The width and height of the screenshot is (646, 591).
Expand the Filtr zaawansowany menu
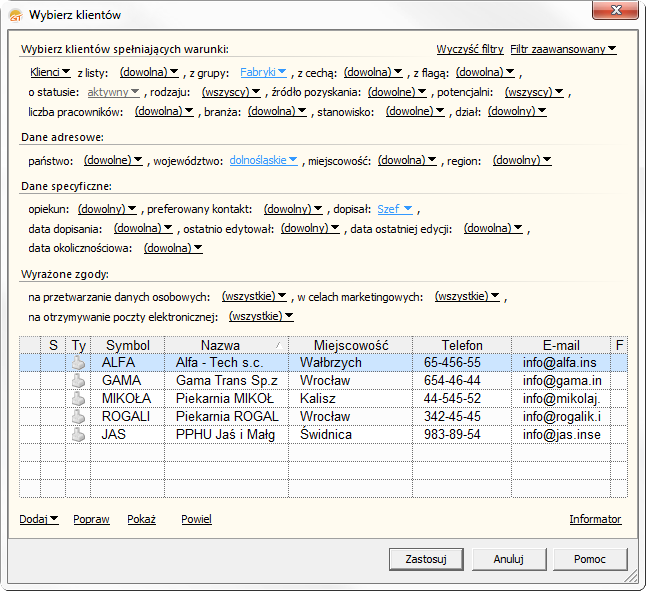(x=563, y=49)
